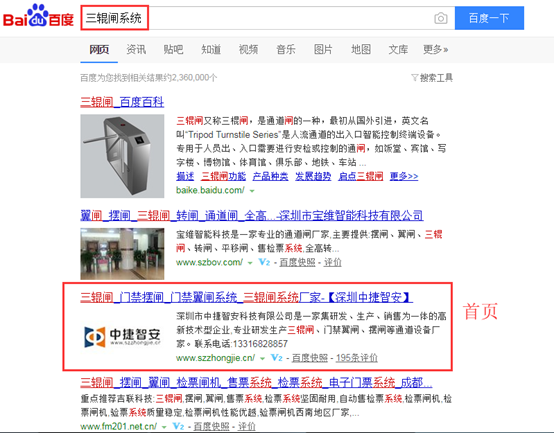The image size is (554, 433).
Task: Open the 更多 tab menu
Action: pos(436,49)
